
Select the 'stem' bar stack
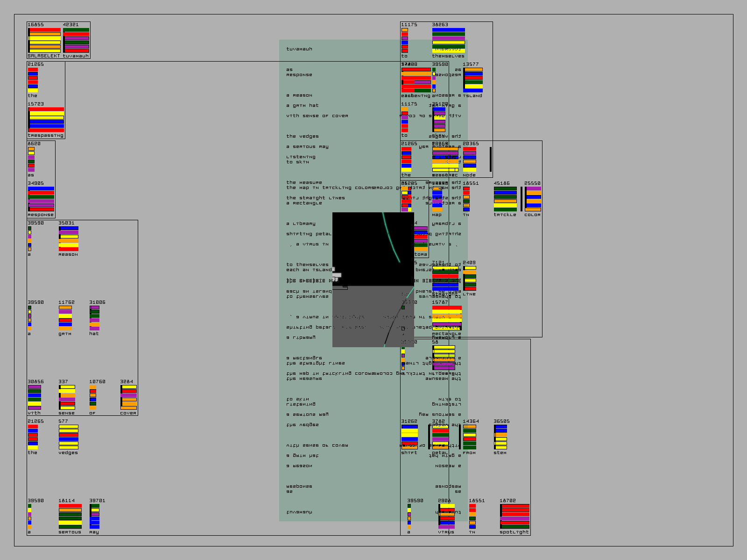point(500,437)
